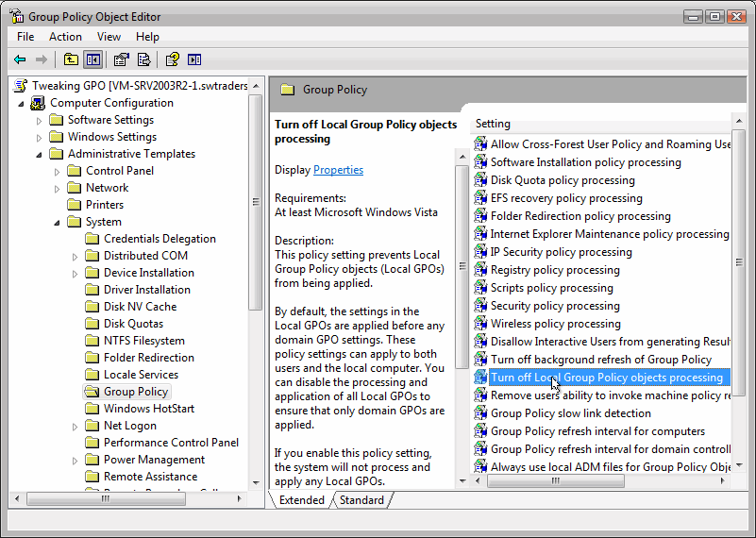This screenshot has width=756, height=538.
Task: Select the Credentials Delegation tree folder
Action: coord(160,239)
